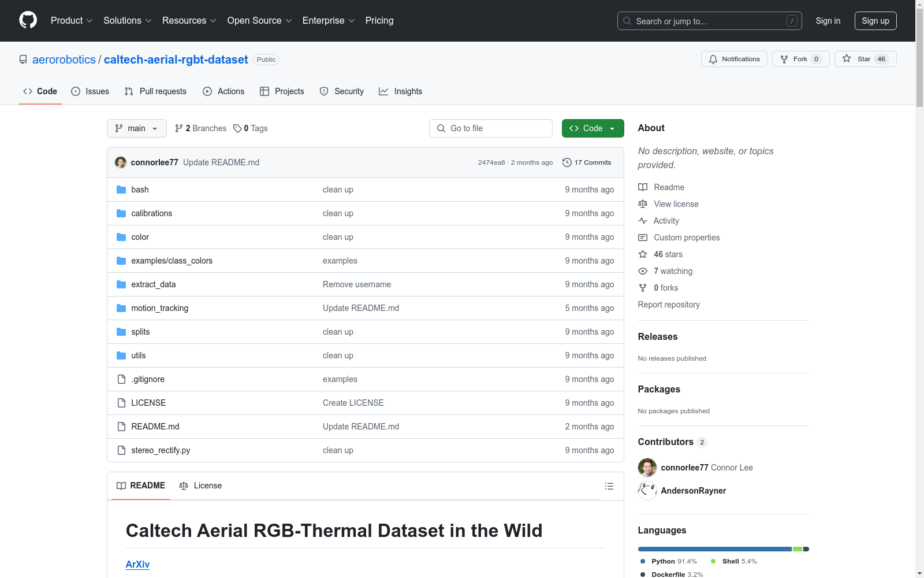Screen dimensions: 924x578
Task: Click the commit history clock icon
Action: (567, 162)
